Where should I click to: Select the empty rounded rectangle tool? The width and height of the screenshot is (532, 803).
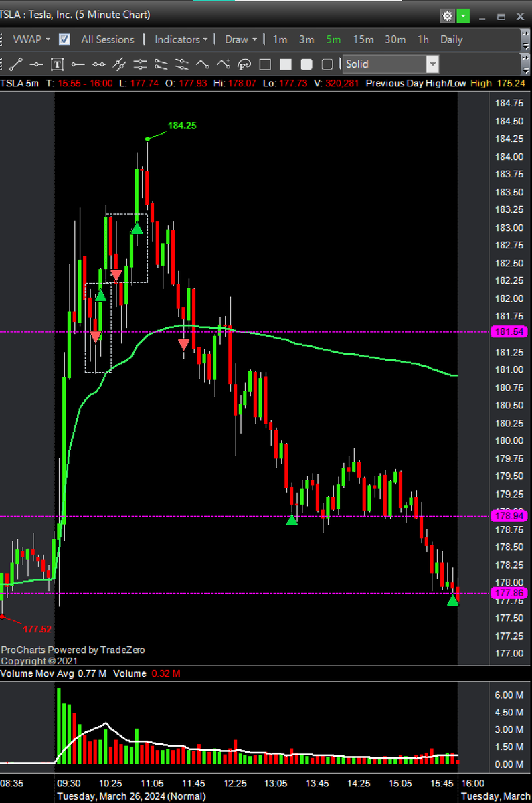327,64
